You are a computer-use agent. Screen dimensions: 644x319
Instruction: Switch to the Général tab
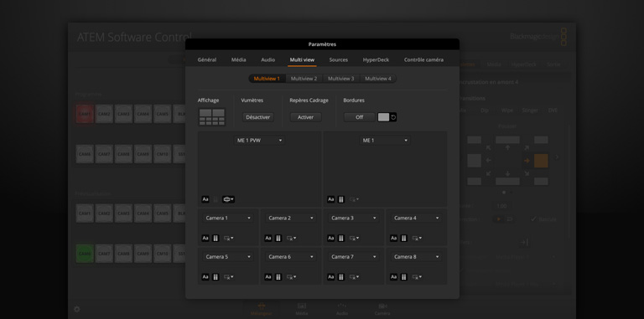206,59
